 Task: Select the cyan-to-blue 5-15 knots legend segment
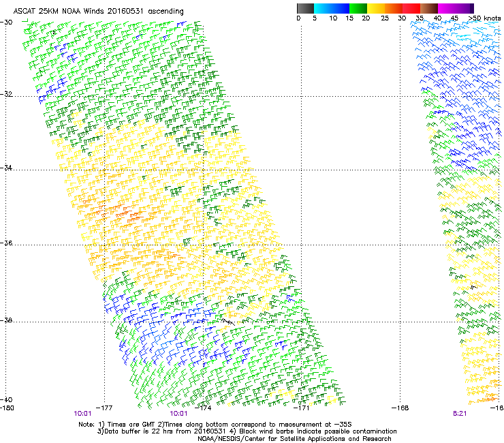pos(332,8)
